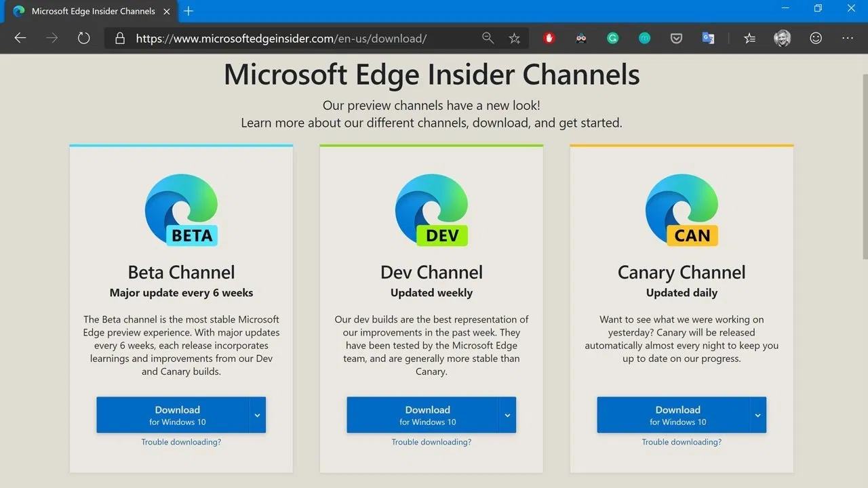Open the Settings and more ellipsis menu
Viewport: 868px width, 488px height.
[x=848, y=38]
